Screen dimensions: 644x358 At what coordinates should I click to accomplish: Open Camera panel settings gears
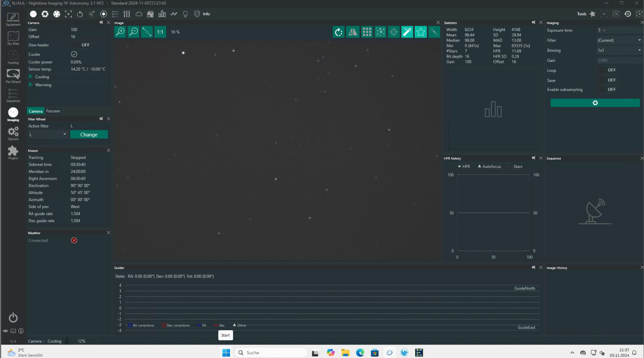coord(101,23)
